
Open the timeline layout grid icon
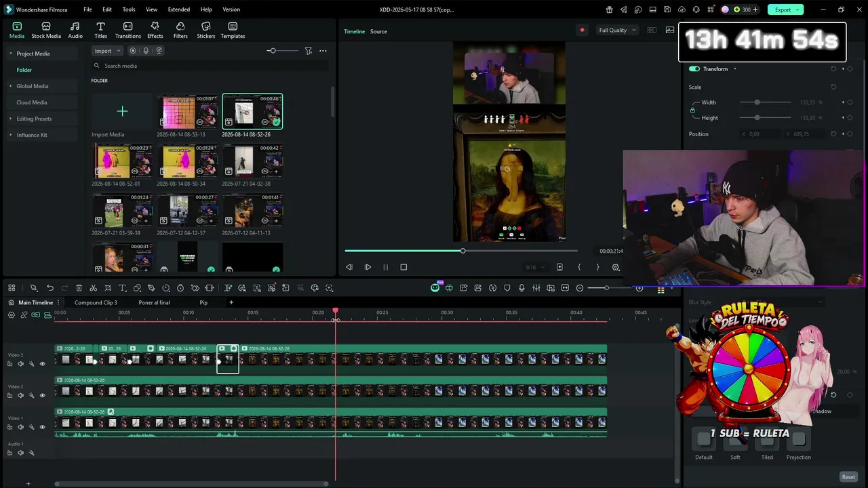pyautogui.click(x=12, y=288)
